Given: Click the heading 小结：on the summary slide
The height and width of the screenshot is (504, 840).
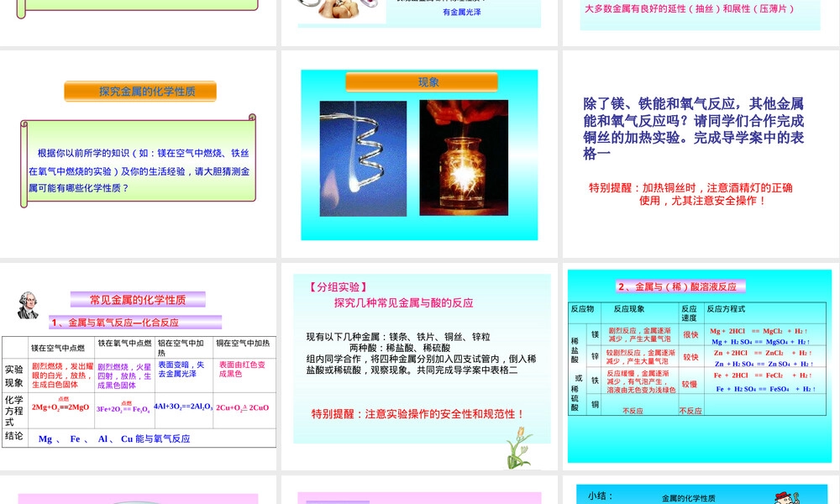Looking at the screenshot, I should [x=600, y=496].
